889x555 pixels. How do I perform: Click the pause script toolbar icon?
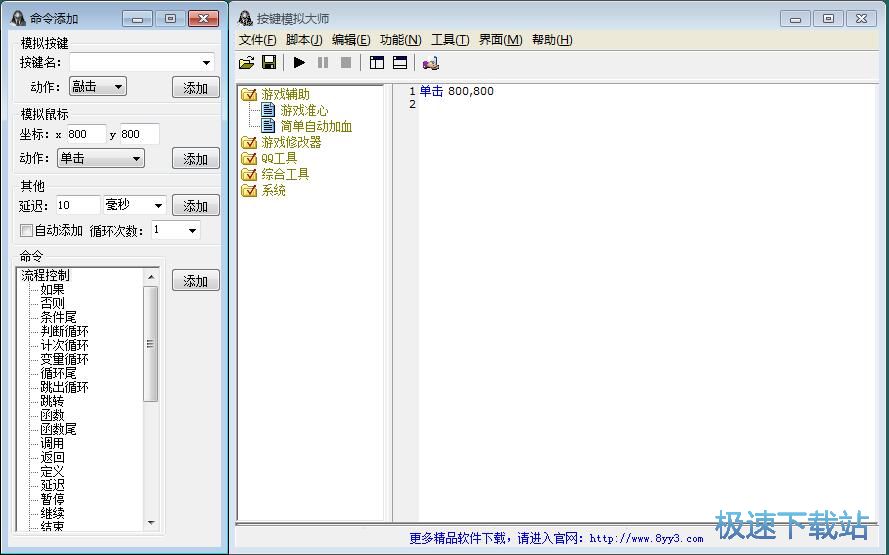[323, 63]
